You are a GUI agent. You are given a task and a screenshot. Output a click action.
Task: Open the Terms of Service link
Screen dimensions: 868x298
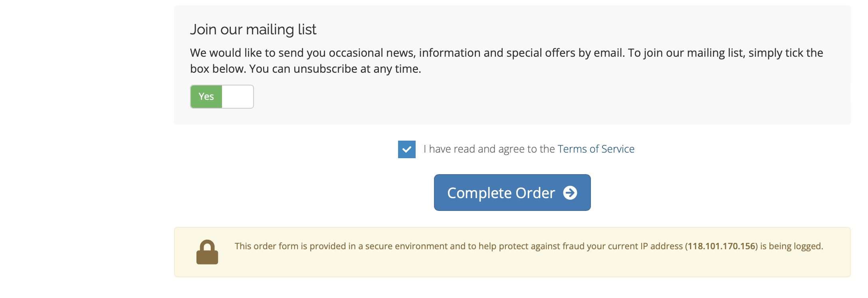click(596, 149)
